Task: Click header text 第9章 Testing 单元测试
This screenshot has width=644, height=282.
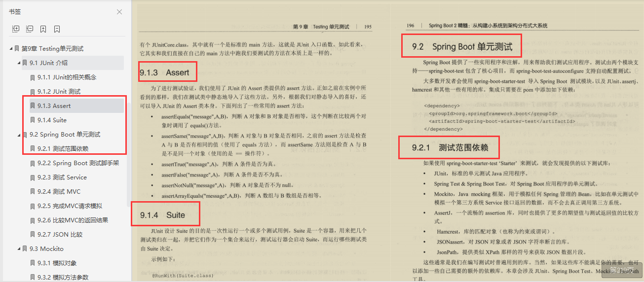Action: point(321,27)
